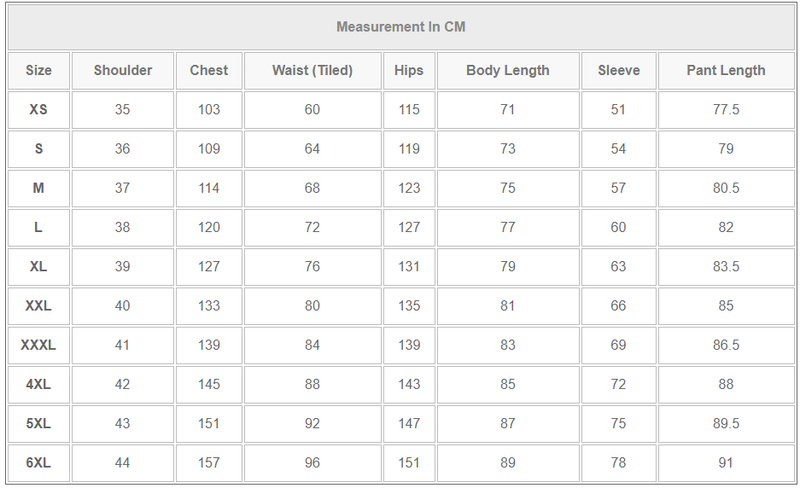Image resolution: width=800 pixels, height=488 pixels.
Task: Click chest value 103 for XS
Action: coord(209,110)
